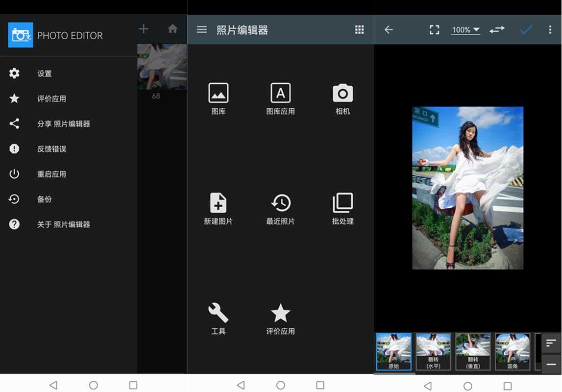Open the 备份 backup icon
Image resolution: width=562 pixels, height=392 pixels.
click(14, 199)
